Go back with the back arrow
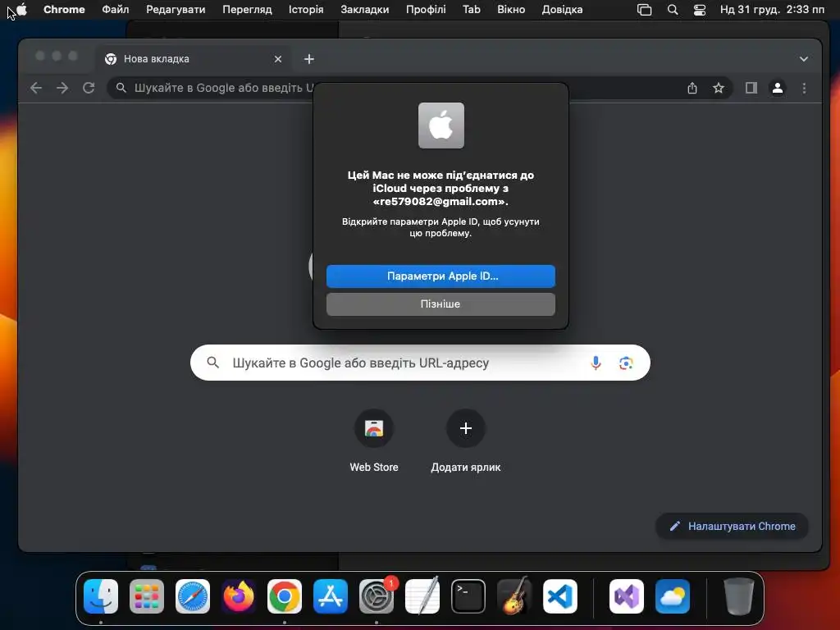Screen dimensions: 840x630 click(x=36, y=88)
